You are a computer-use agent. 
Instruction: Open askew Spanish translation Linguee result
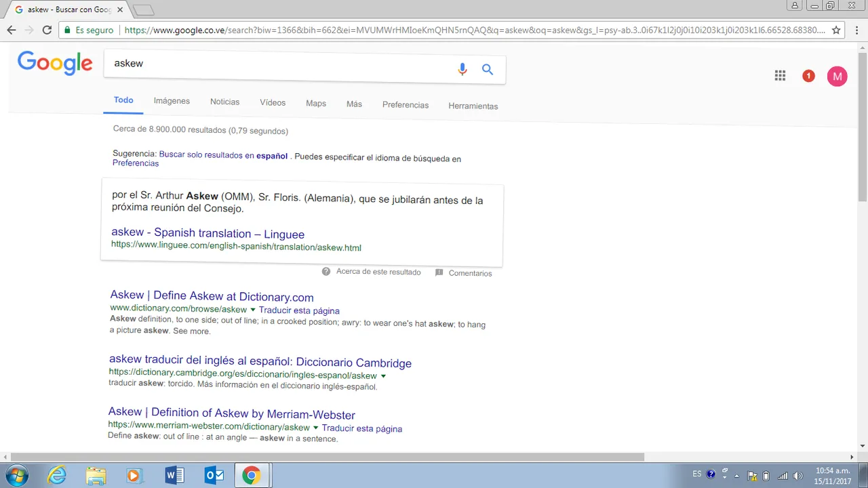click(x=208, y=233)
